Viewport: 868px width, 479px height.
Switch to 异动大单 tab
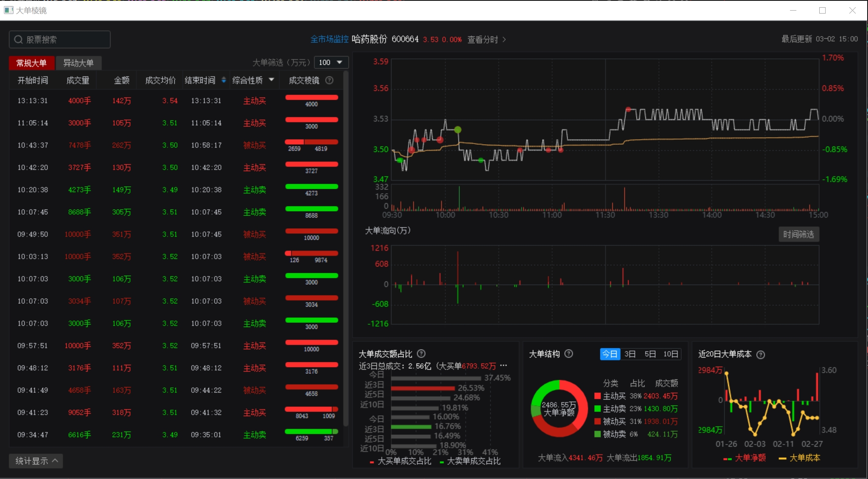pos(78,63)
